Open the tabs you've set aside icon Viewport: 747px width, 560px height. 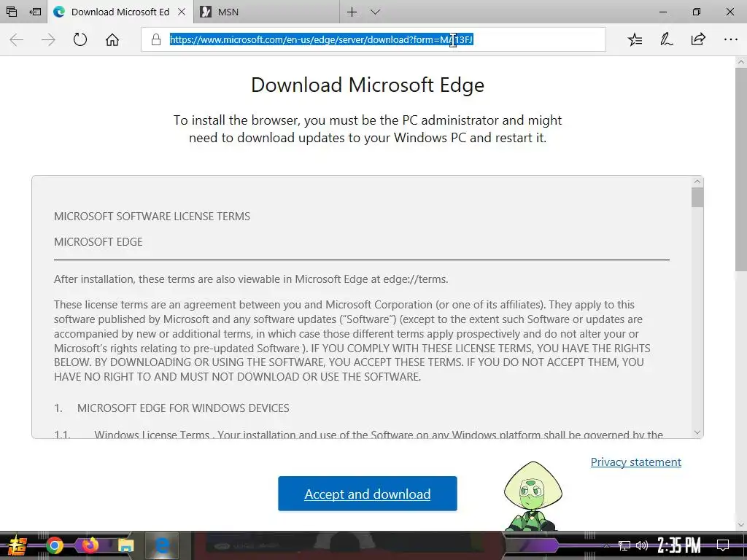(12, 12)
